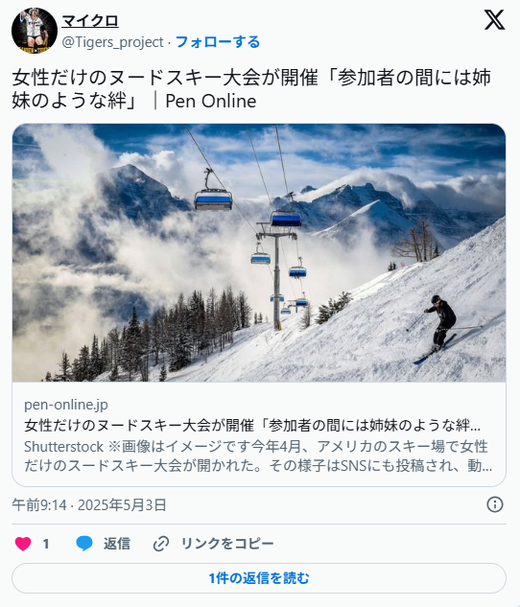Click the like count number 1

coord(46,544)
